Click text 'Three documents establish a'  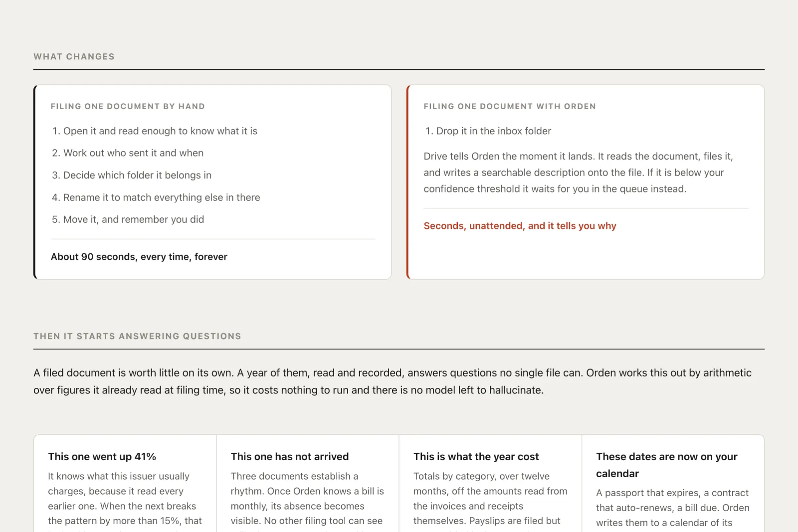(294, 476)
